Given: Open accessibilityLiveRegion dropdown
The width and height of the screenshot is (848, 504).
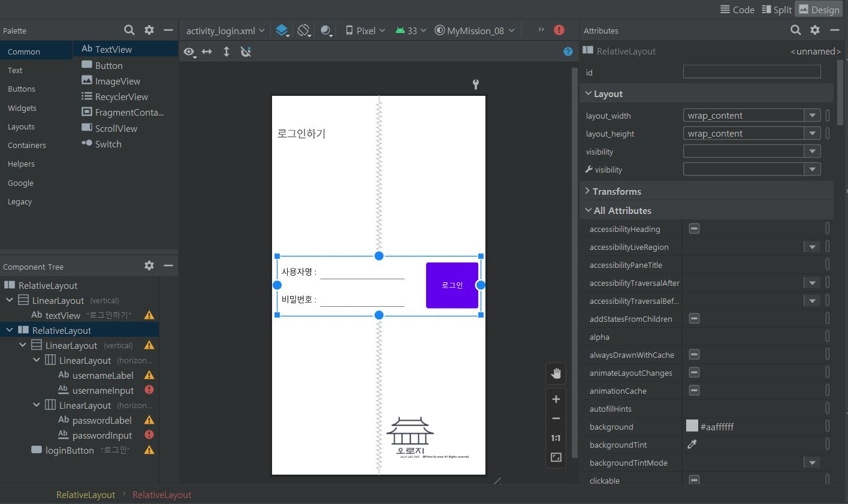Looking at the screenshot, I should point(812,247).
